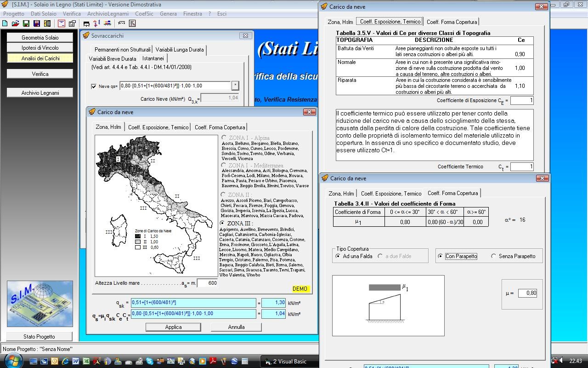Click the New project toolbar icon
This screenshot has width=588, height=368.
5,23
